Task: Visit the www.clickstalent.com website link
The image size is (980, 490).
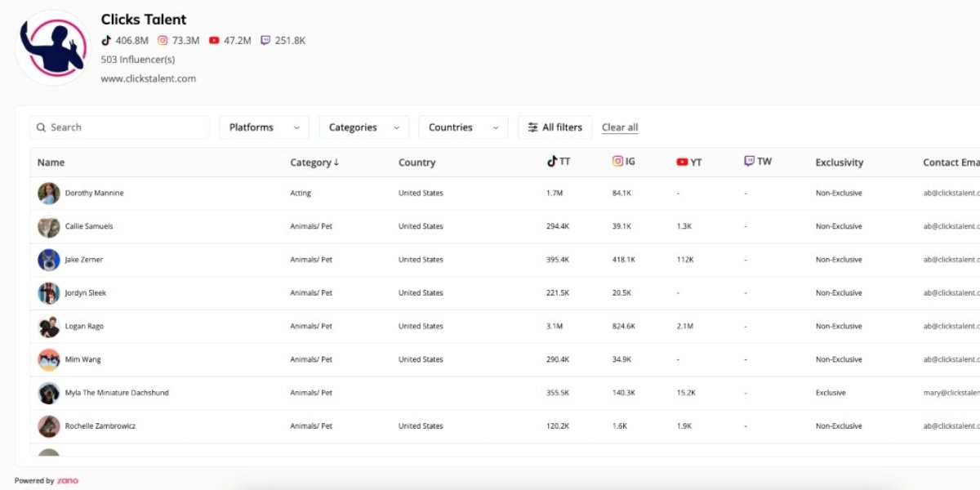Action: pyautogui.click(x=149, y=79)
